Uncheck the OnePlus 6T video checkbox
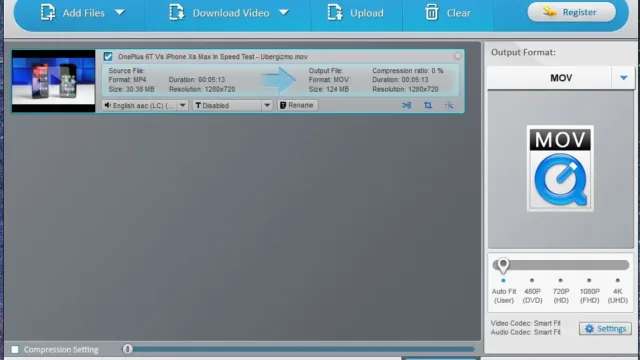 click(x=108, y=57)
